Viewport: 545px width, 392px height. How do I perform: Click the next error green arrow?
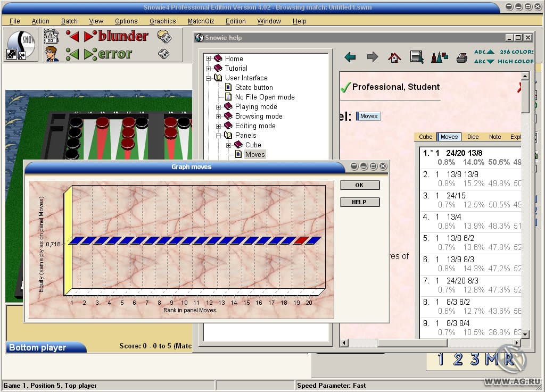(89, 54)
